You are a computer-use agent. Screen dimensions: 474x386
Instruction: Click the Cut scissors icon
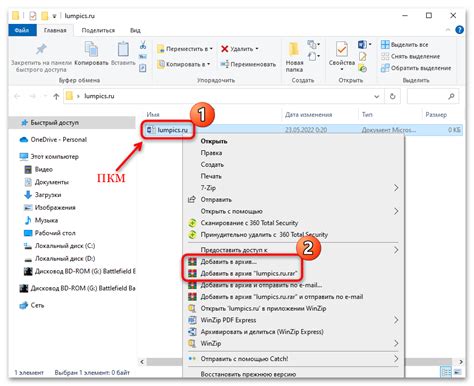pos(143,45)
